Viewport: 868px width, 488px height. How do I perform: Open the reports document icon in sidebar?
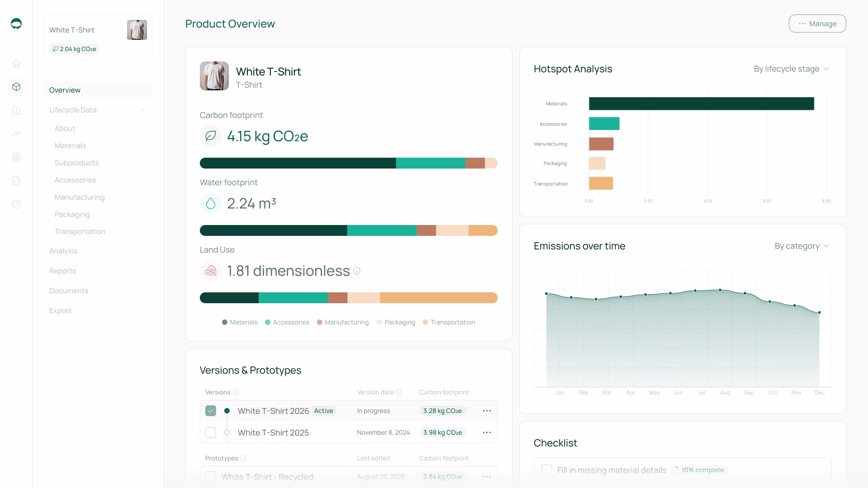(x=16, y=181)
